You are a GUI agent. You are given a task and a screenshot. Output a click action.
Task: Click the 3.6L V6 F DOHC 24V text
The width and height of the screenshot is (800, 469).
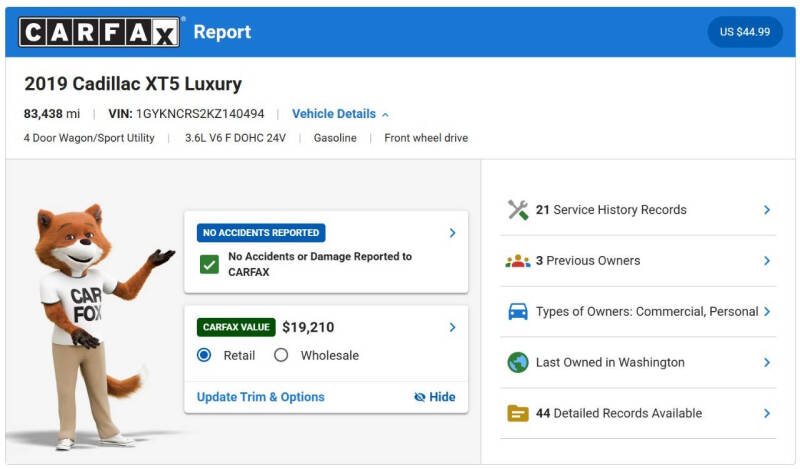tap(235, 138)
